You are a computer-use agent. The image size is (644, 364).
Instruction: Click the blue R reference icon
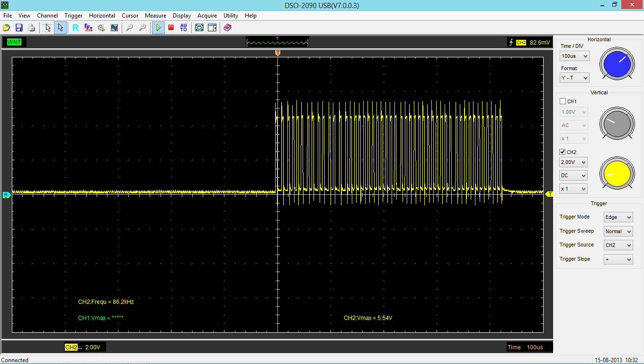(x=75, y=28)
